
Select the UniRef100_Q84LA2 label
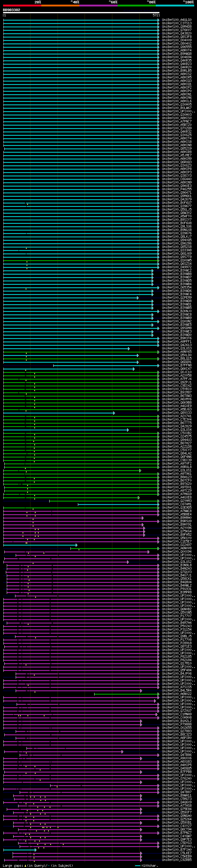click(x=176, y=453)
